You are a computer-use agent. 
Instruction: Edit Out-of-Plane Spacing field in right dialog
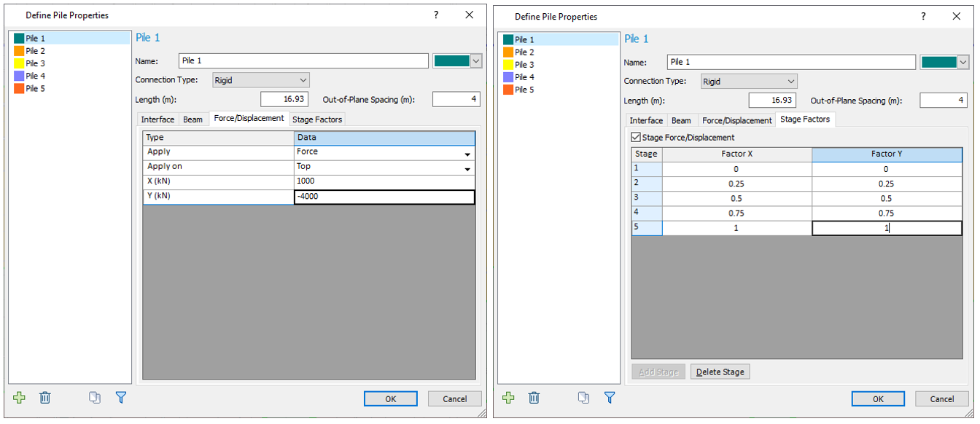[944, 101]
